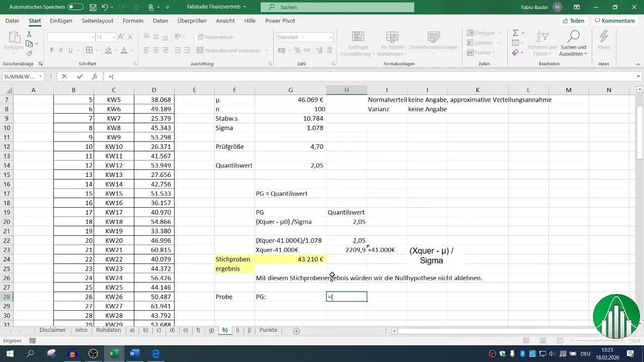Click the Undo arrow icon
Viewport: 644px width, 362px height.
point(105,7)
